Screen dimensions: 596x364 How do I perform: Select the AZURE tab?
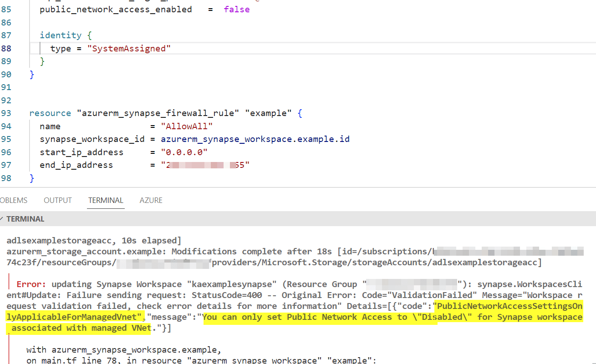click(x=151, y=200)
